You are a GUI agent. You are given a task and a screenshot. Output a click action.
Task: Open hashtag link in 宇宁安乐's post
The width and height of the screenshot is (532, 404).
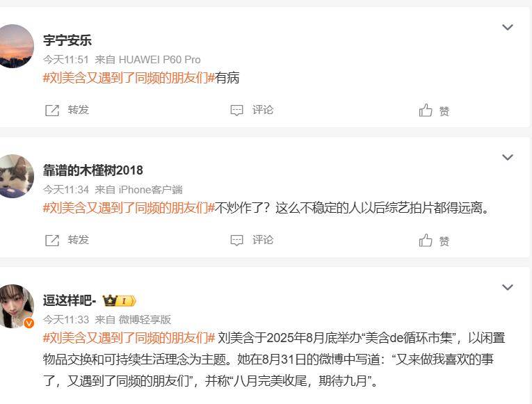[x=129, y=78]
